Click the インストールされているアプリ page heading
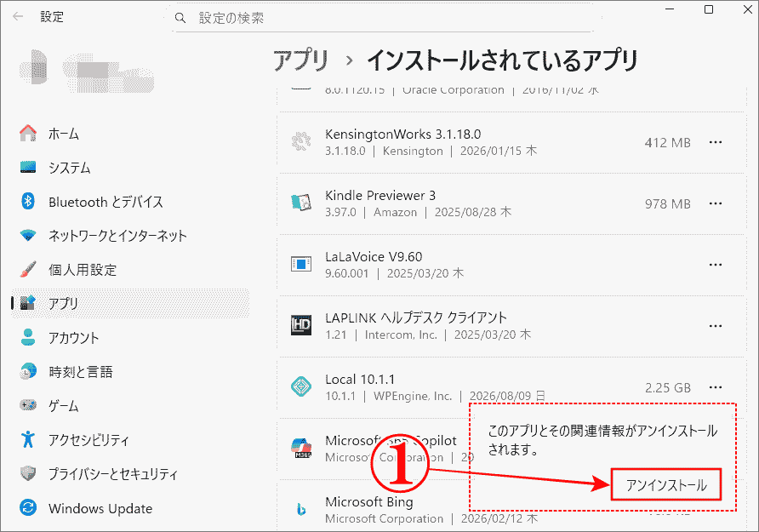 click(x=502, y=60)
